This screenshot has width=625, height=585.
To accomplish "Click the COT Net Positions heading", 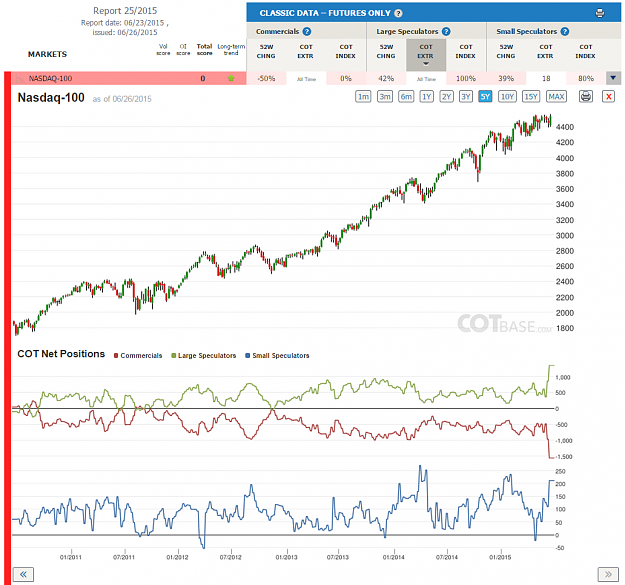I will [61, 354].
